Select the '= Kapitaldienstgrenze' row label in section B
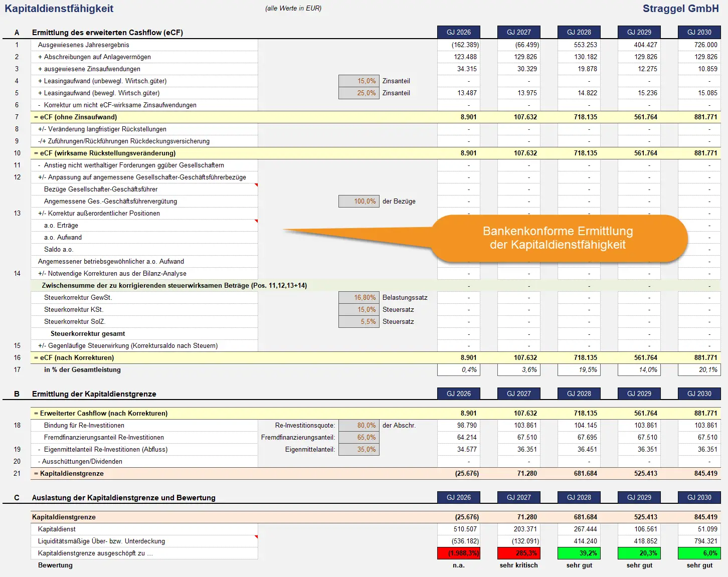 click(x=69, y=474)
